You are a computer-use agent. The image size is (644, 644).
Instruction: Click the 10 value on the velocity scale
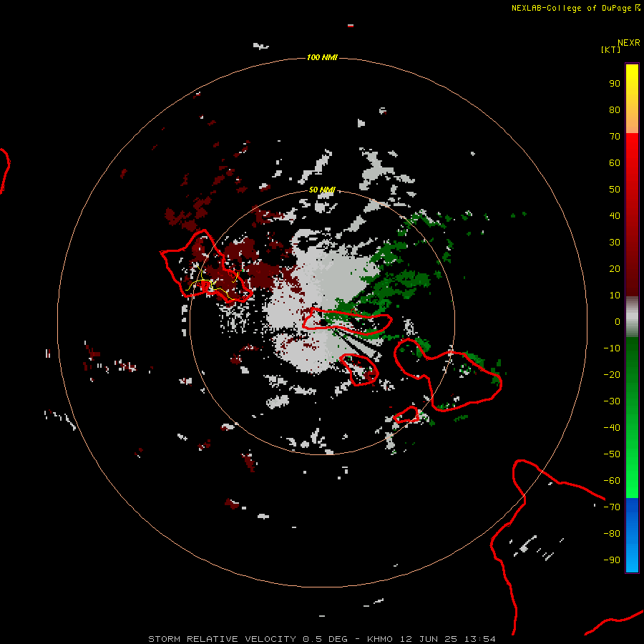pyautogui.click(x=615, y=296)
